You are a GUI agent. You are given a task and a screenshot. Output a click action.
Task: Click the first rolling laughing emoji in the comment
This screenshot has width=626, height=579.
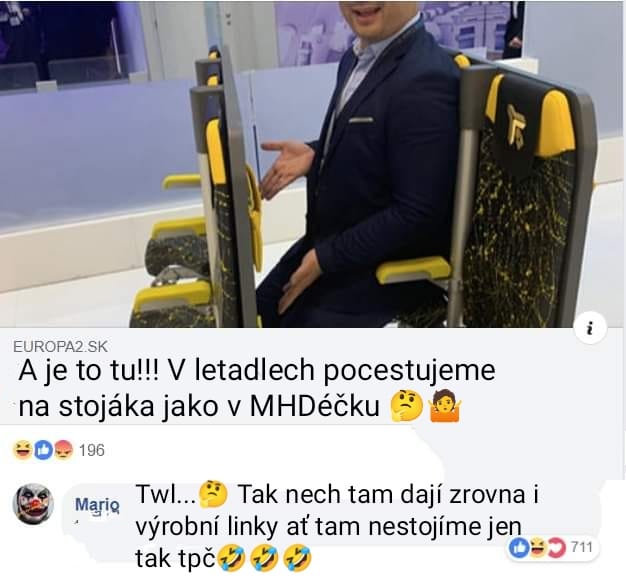(231, 557)
